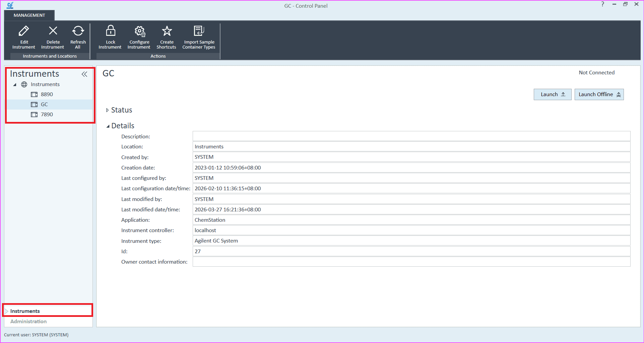Click the Edit Instrument pencil icon
The image size is (644, 343).
pyautogui.click(x=24, y=31)
